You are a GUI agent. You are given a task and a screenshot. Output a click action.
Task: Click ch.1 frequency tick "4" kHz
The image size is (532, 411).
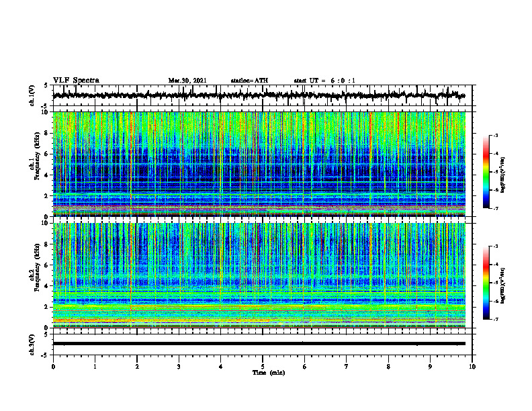pos(47,175)
